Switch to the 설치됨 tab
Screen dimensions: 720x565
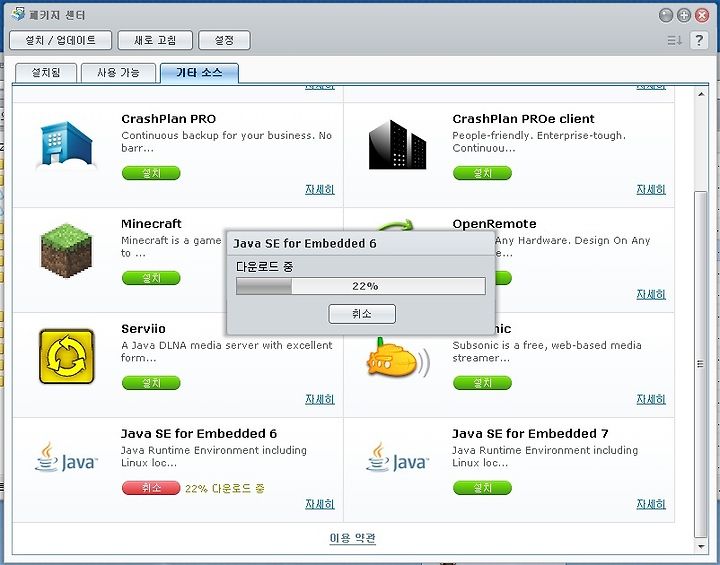[x=46, y=73]
